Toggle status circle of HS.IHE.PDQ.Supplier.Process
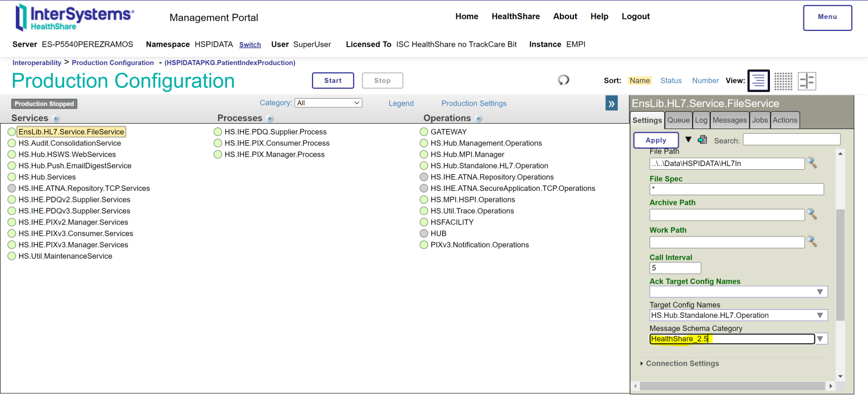The width and height of the screenshot is (868, 403). tap(218, 132)
